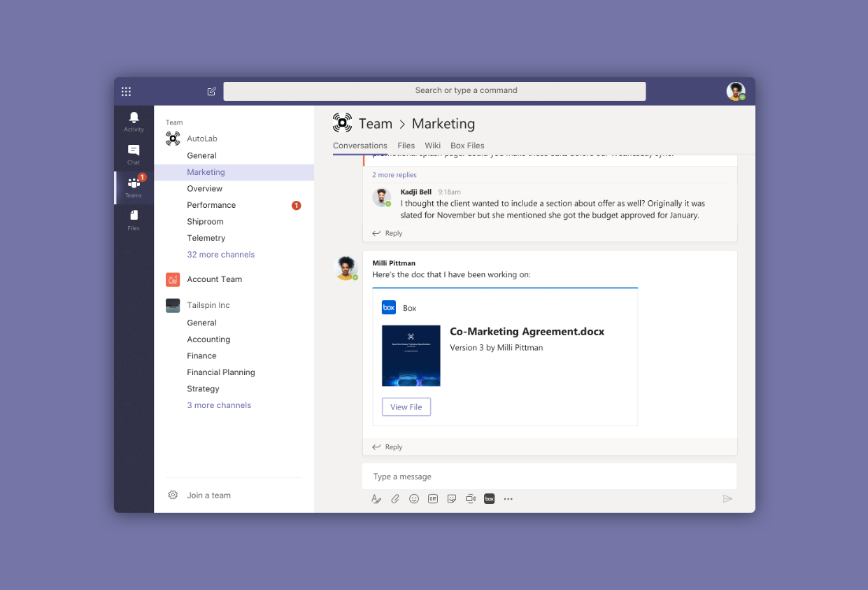The width and height of the screenshot is (868, 590).
Task: Open the Wiki tab
Action: (x=432, y=146)
